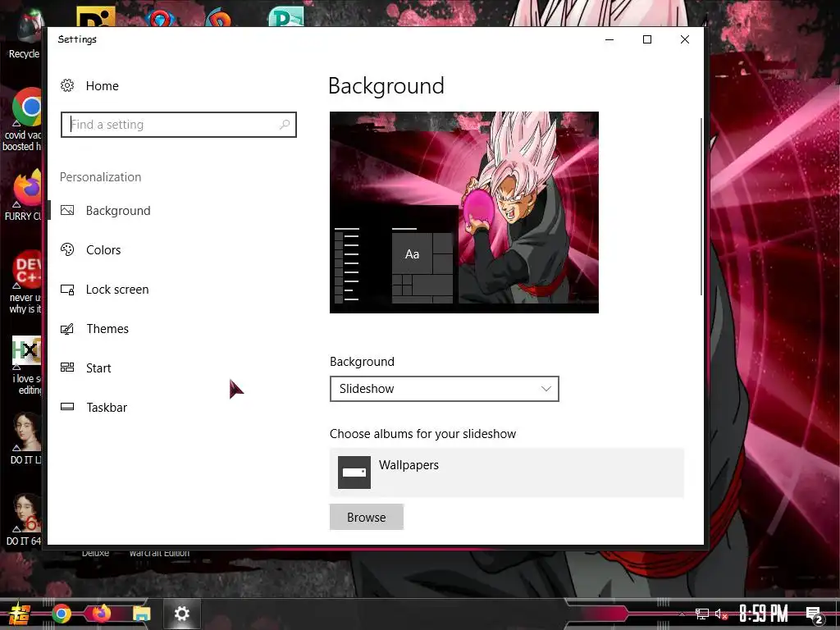Launch Firefox from the taskbar
Image resolution: width=840 pixels, height=630 pixels.
(101, 614)
